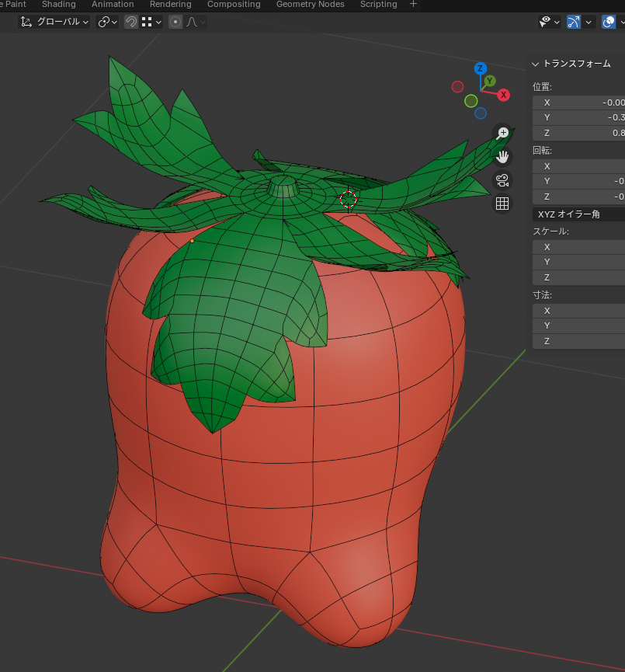Open the gizmo options dropdown arrow
Image resolution: width=625 pixels, height=672 pixels.
click(x=589, y=22)
